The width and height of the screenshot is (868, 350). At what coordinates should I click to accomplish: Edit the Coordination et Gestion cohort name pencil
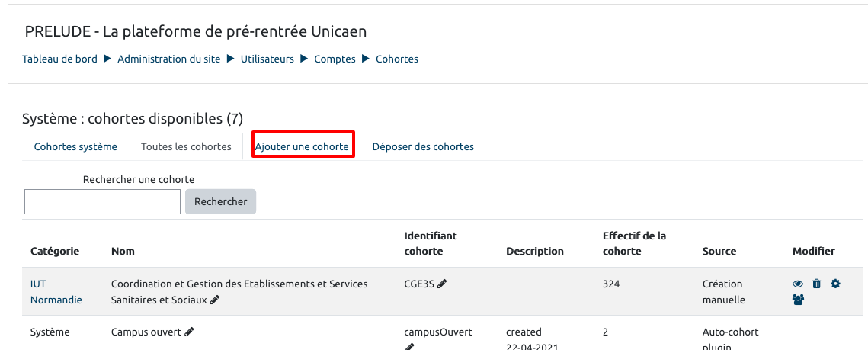coord(215,300)
